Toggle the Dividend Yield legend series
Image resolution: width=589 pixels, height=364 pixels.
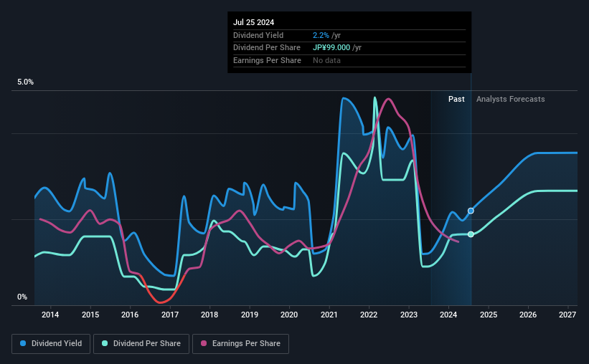pyautogui.click(x=51, y=344)
